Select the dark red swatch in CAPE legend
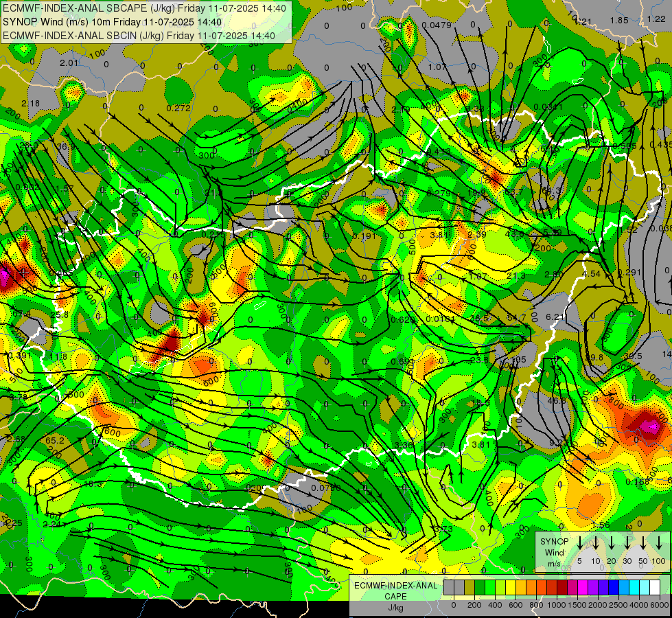This screenshot has height=618, width=672. pyautogui.click(x=562, y=587)
